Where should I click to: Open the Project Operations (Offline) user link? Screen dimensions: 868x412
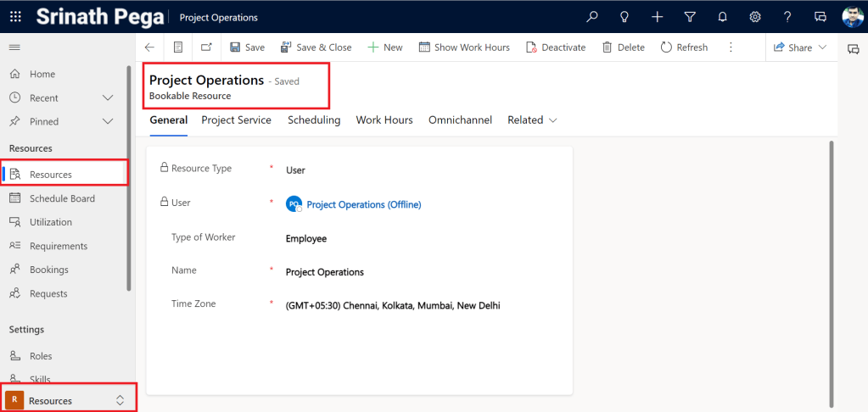coord(363,204)
